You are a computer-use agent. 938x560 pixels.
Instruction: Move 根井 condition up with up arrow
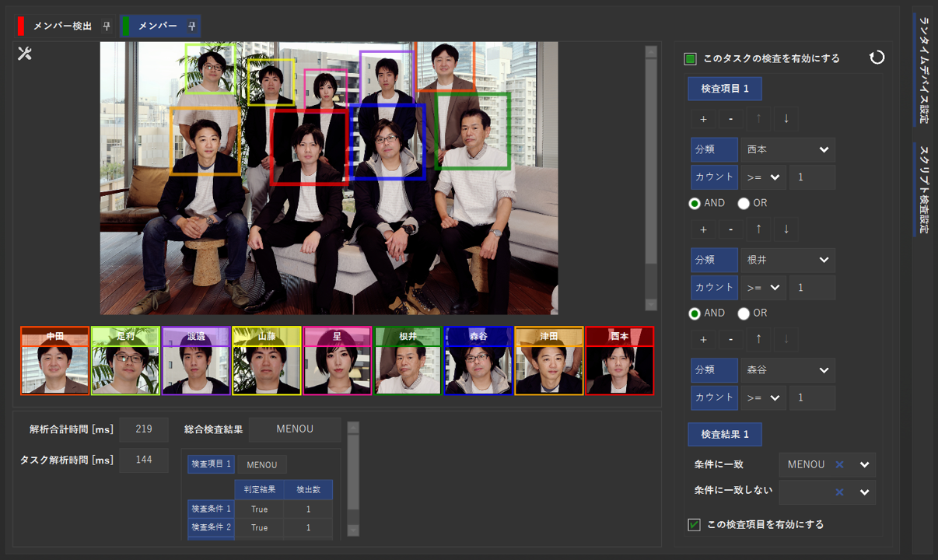pos(758,229)
